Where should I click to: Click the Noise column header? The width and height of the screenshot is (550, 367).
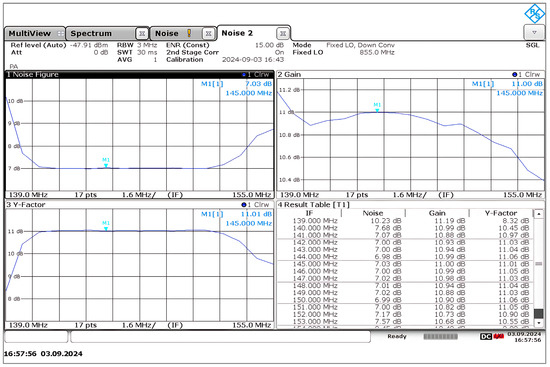click(x=373, y=213)
